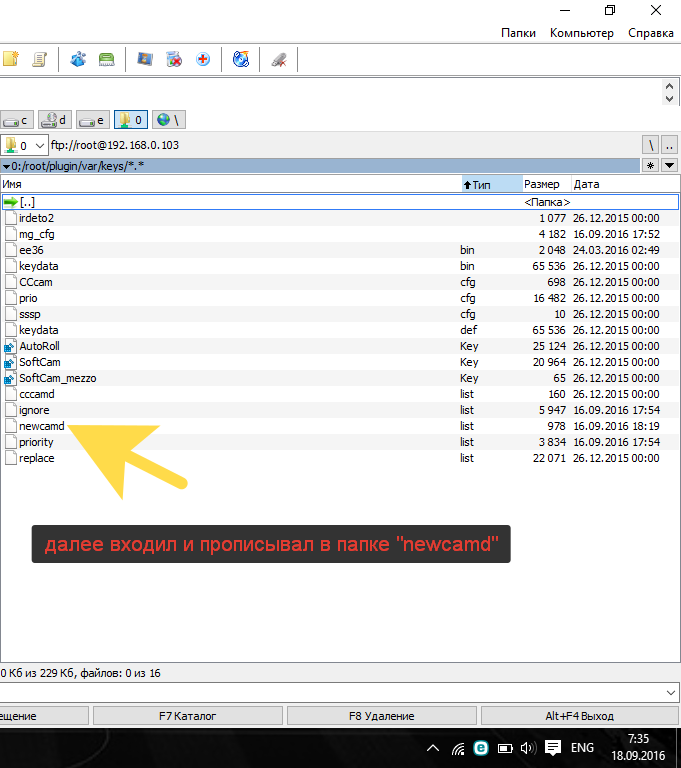This screenshot has width=681, height=768.
Task: Open the Справка menu
Action: pyautogui.click(x=650, y=32)
